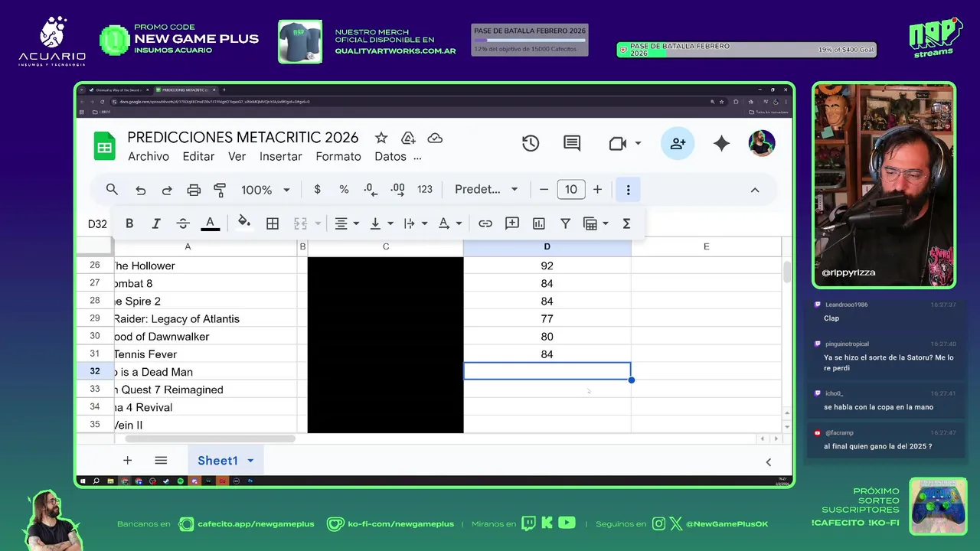This screenshot has height=551, width=980.
Task: Open the zoom 100% dropdown
Action: pos(266,190)
